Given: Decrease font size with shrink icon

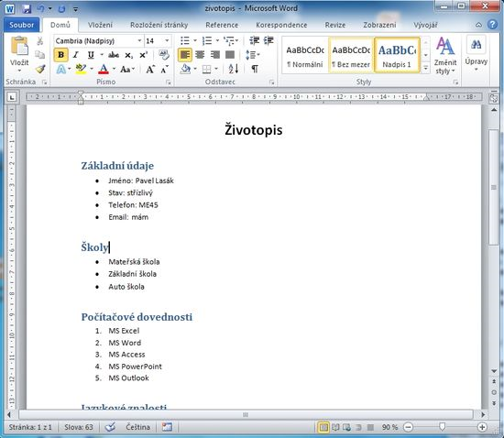Looking at the screenshot, I should point(165,69).
